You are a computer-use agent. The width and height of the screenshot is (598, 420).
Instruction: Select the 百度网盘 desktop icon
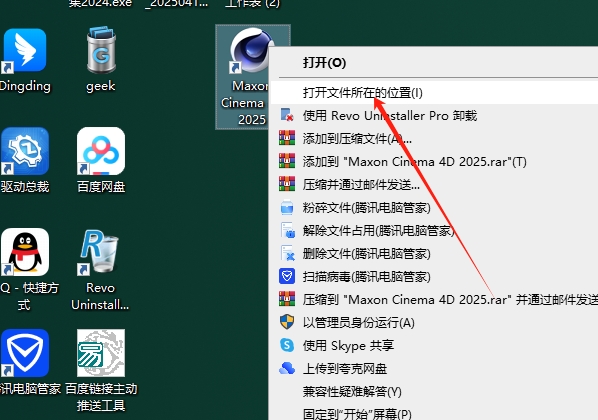[x=101, y=151]
